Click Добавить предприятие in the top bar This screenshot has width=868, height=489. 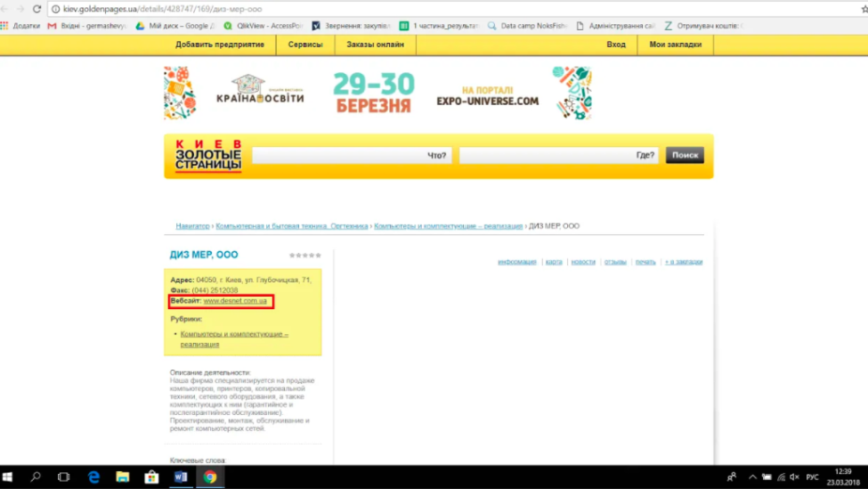pos(219,45)
